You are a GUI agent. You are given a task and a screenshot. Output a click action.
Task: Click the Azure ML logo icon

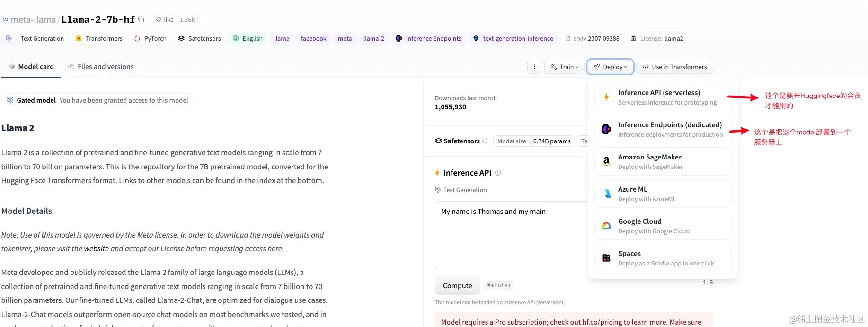608,194
